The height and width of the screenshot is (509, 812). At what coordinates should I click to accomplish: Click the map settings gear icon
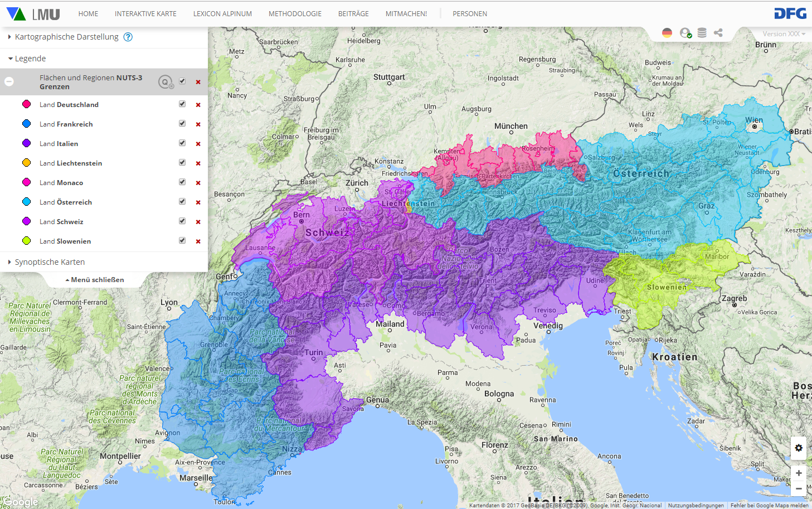[x=799, y=448]
